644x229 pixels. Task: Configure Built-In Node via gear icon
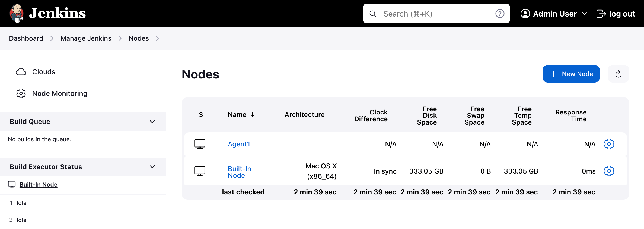point(609,171)
